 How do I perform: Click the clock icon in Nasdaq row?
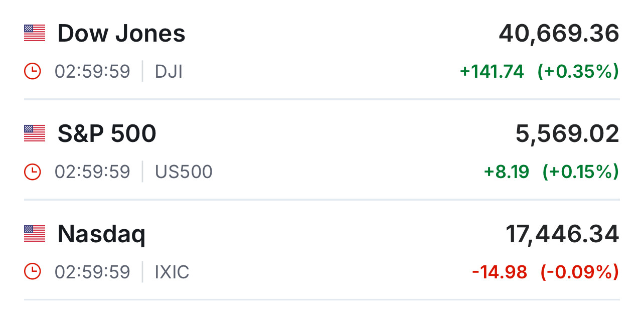click(33, 272)
